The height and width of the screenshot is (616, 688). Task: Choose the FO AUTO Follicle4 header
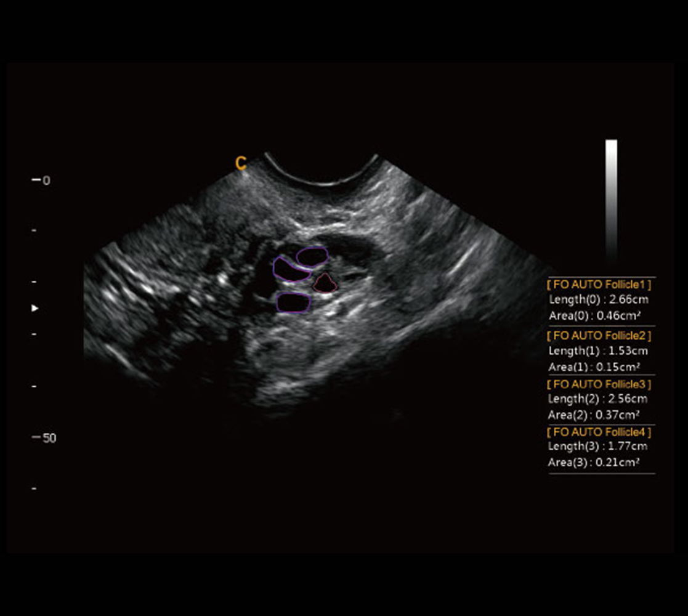point(599,432)
